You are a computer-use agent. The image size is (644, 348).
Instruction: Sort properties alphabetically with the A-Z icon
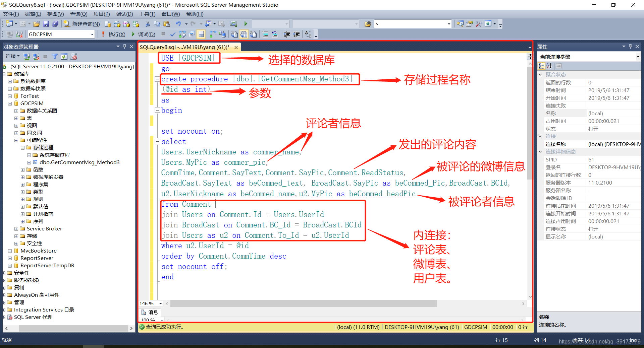point(549,66)
